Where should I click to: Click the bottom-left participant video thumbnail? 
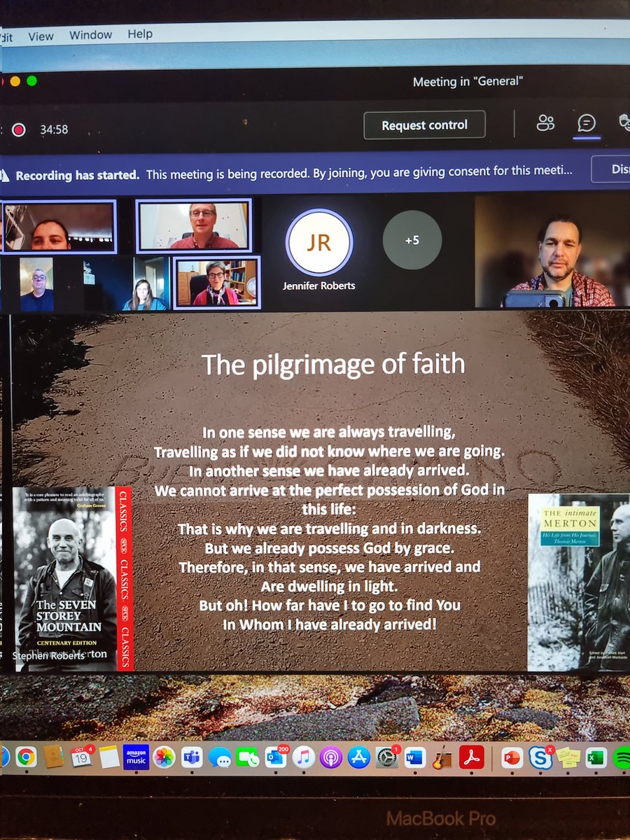point(39,286)
